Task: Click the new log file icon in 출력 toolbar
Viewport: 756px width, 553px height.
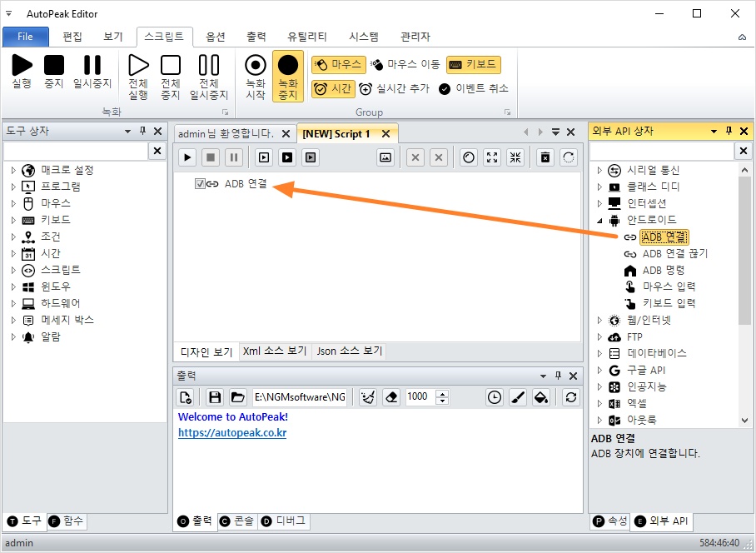Action: pos(186,397)
